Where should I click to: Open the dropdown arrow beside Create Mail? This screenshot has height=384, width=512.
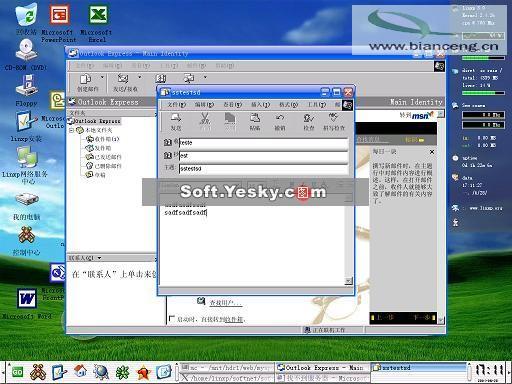coord(102,78)
